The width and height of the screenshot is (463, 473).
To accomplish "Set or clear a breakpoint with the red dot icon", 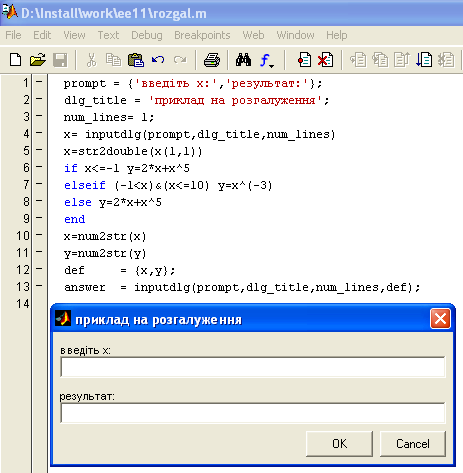I will coord(304,60).
